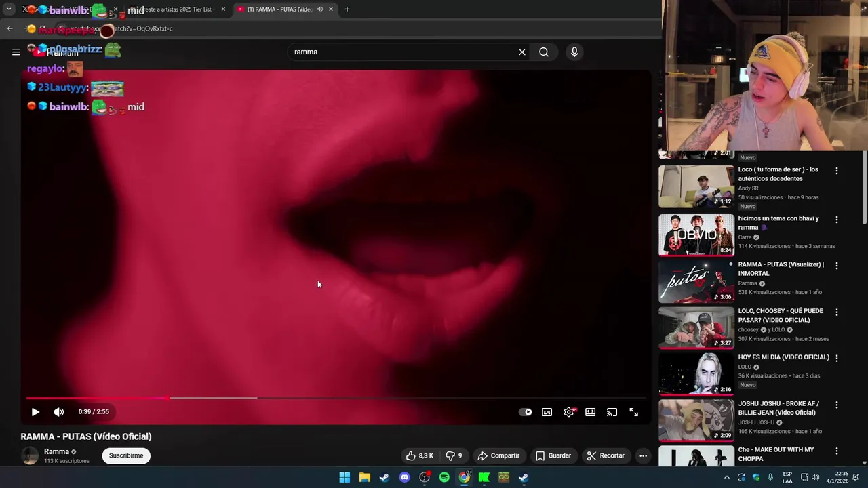Viewport: 868px width, 488px height.
Task: Dislike the video with thumbs down
Action: point(453,455)
